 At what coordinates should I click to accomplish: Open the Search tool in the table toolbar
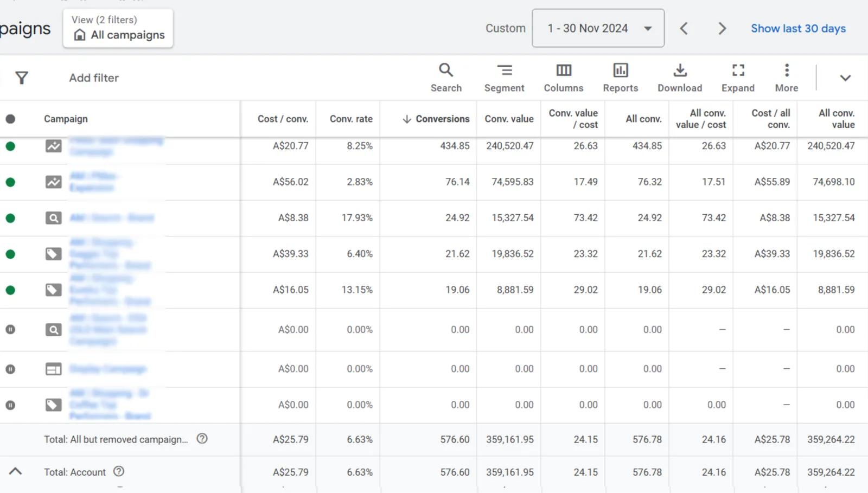point(446,78)
